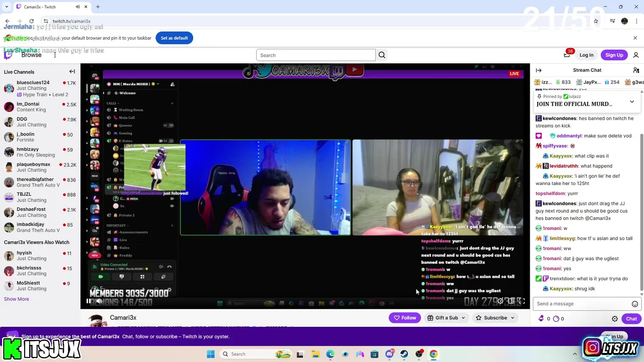
Task: Open plaqueboymax channel
Action: (x=39, y=167)
